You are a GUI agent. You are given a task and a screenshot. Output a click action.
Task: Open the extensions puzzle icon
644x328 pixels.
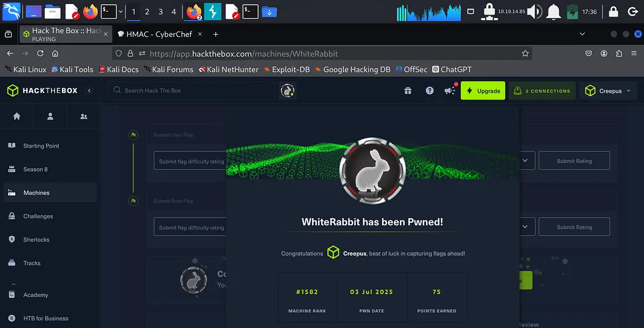619,53
